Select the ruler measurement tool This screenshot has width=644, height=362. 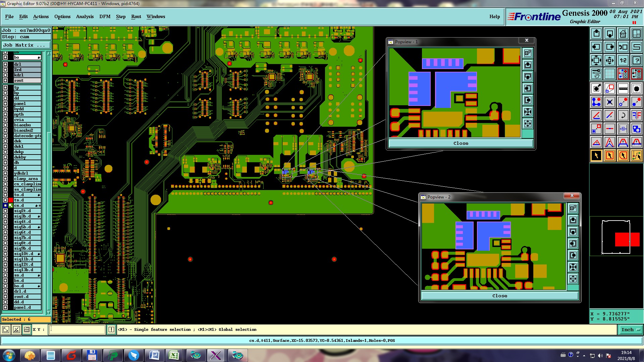coord(623,88)
